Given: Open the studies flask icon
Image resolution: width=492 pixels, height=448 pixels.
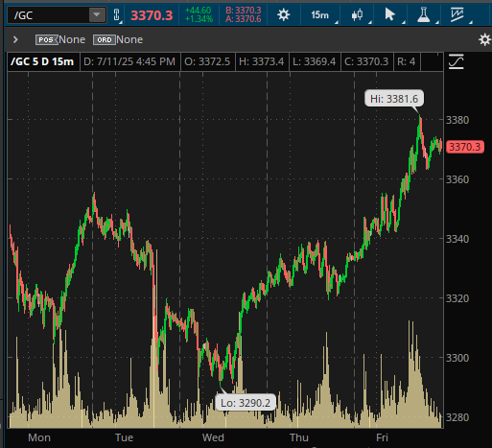Looking at the screenshot, I should pyautogui.click(x=424, y=15).
